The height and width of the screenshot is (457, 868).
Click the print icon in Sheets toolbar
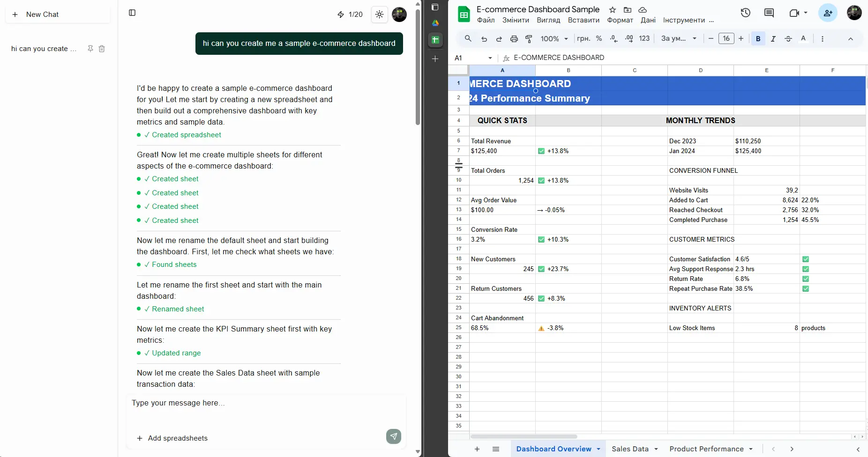(514, 39)
